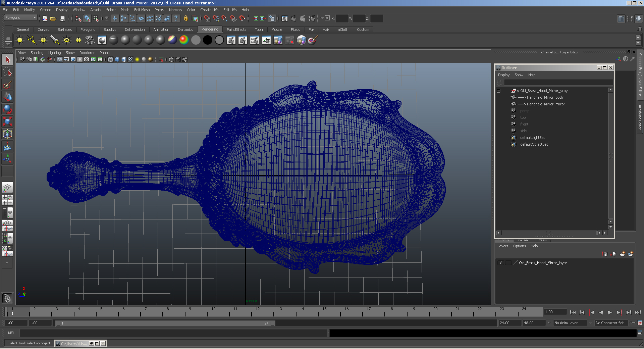Select the Soft Modification tool

point(7,146)
